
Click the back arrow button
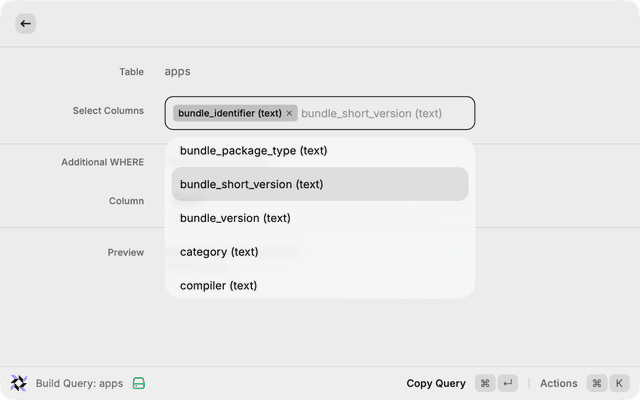coord(25,23)
